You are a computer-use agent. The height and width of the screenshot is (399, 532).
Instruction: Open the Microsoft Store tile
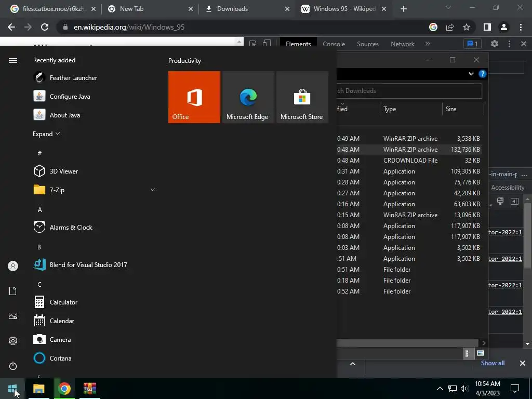[302, 97]
